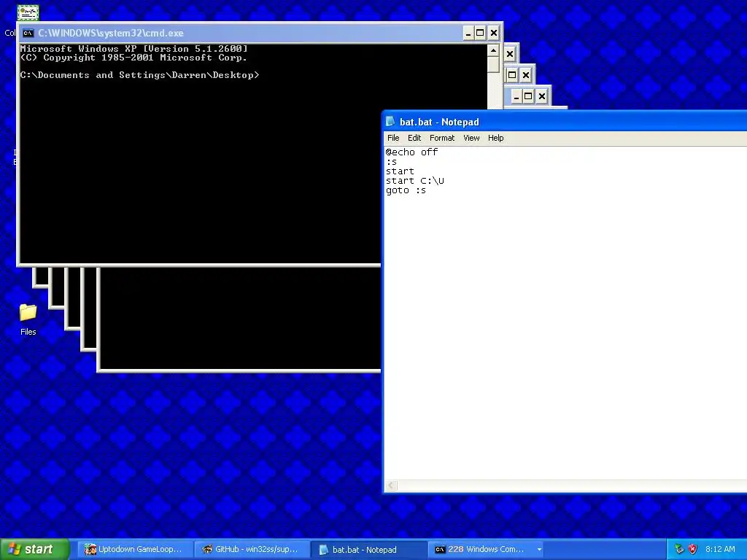Viewport: 747px width, 560px height.
Task: Click the cmd window scroll up arrow
Action: pos(493,50)
